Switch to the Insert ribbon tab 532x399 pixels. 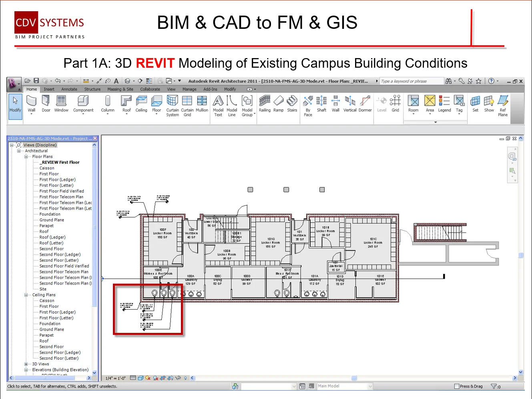click(49, 89)
